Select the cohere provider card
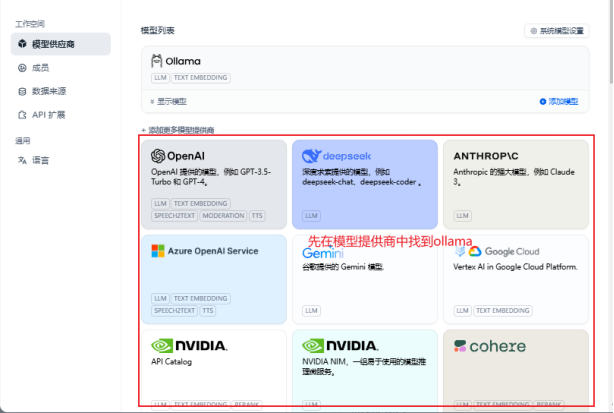The height and width of the screenshot is (413, 614). [516, 370]
